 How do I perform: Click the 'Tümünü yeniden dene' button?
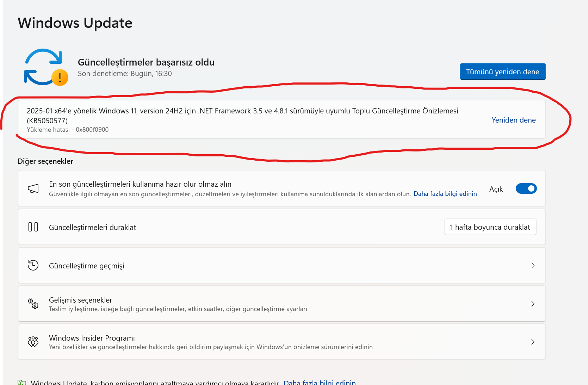[x=503, y=72]
